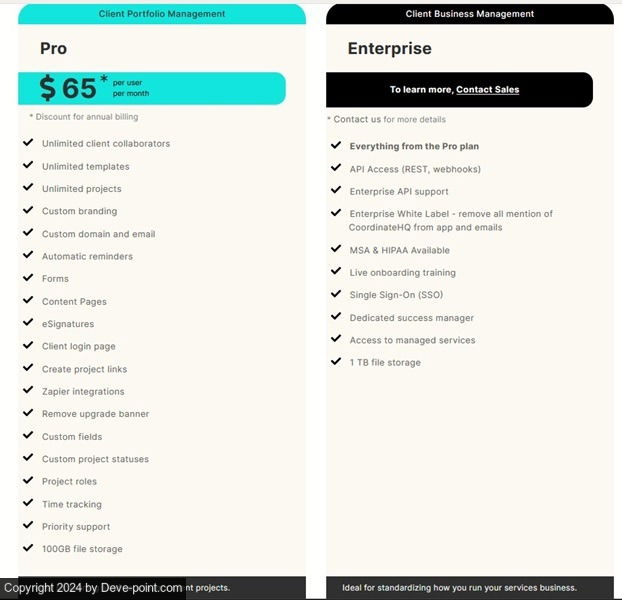Click checkmark beside MSA & HIPAA Available
This screenshot has height=600, width=622.
click(336, 249)
